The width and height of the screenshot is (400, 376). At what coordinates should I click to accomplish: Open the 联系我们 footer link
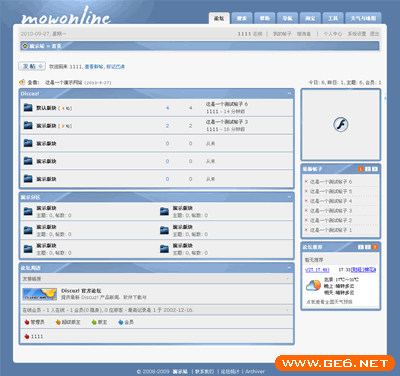click(x=204, y=371)
